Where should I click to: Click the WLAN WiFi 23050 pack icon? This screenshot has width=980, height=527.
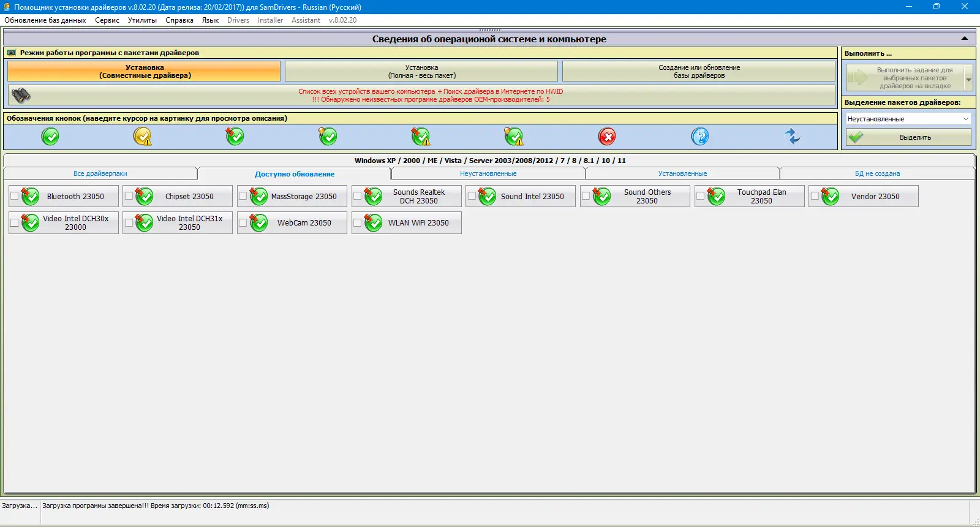click(x=373, y=222)
